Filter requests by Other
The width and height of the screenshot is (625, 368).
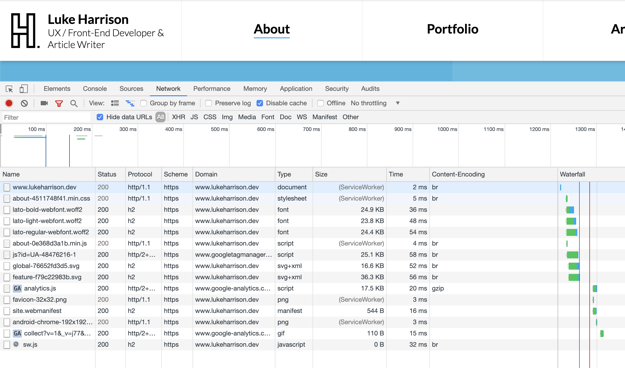pyautogui.click(x=350, y=117)
